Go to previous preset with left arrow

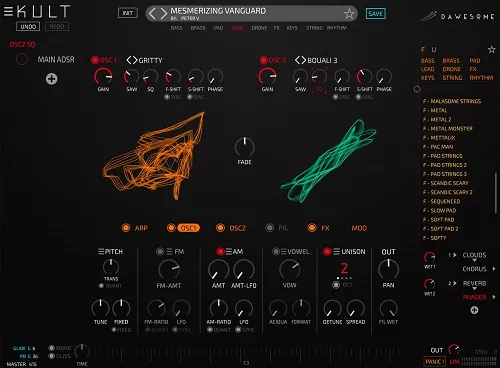pos(152,14)
